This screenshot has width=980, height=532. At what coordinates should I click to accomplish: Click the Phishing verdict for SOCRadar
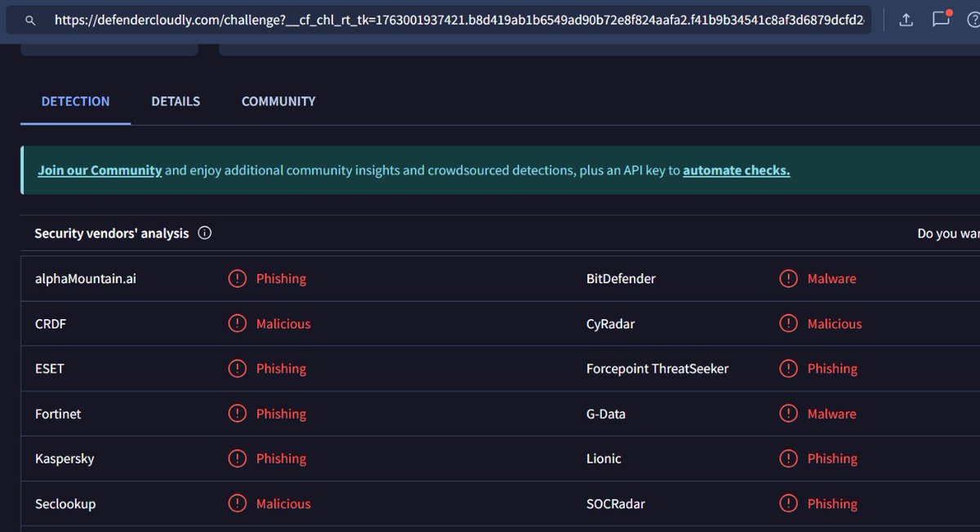(832, 503)
